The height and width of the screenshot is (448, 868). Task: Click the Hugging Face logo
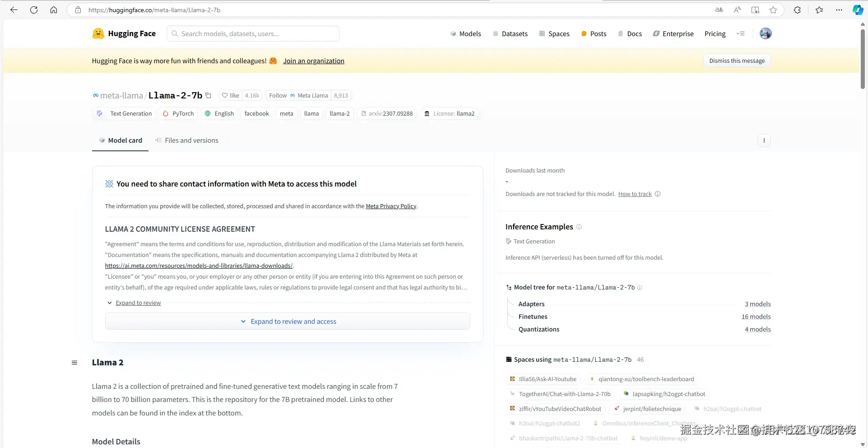click(124, 33)
